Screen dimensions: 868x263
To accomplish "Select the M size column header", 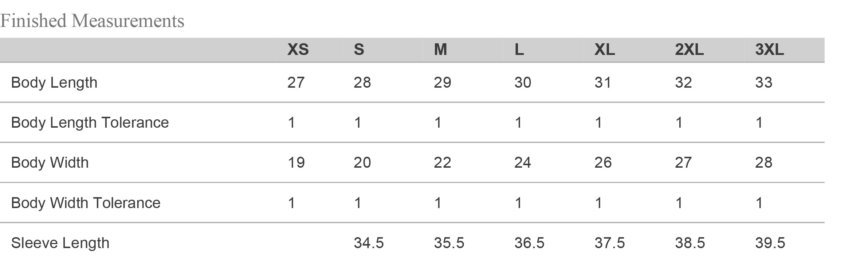I will [x=440, y=49].
